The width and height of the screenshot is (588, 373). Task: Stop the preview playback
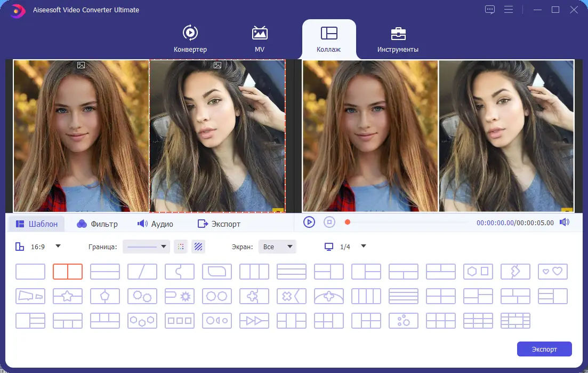329,222
